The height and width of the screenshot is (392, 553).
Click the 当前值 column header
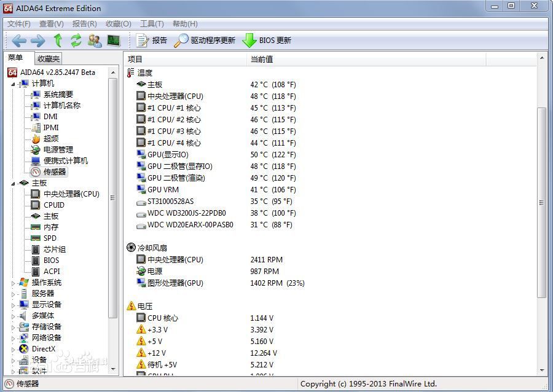[x=366, y=59]
